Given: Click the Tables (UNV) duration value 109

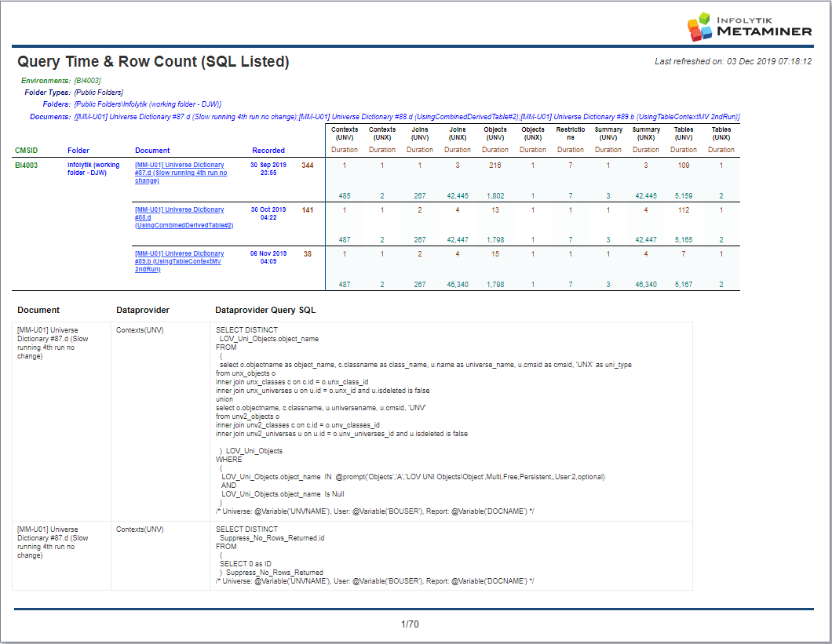Looking at the screenshot, I should pyautogui.click(x=684, y=166).
